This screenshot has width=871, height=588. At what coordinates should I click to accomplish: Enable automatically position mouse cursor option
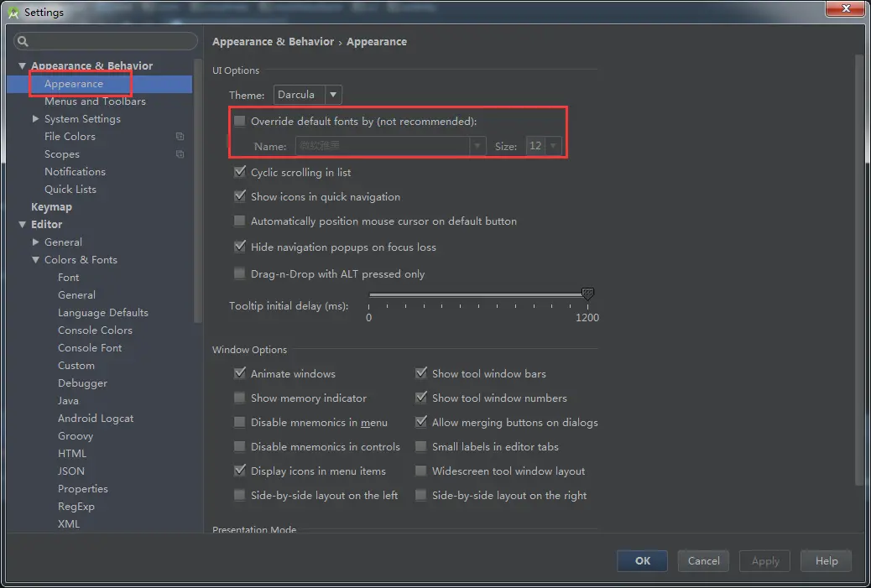click(239, 221)
